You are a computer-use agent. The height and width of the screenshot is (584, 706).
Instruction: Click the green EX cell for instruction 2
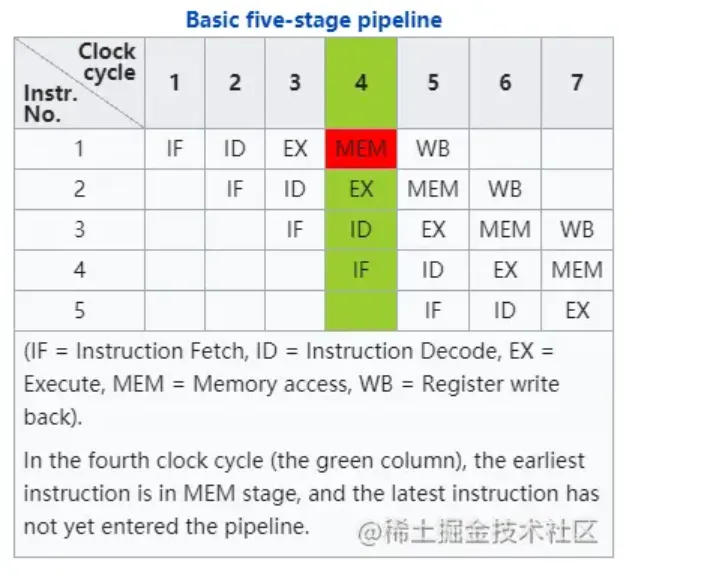point(361,189)
